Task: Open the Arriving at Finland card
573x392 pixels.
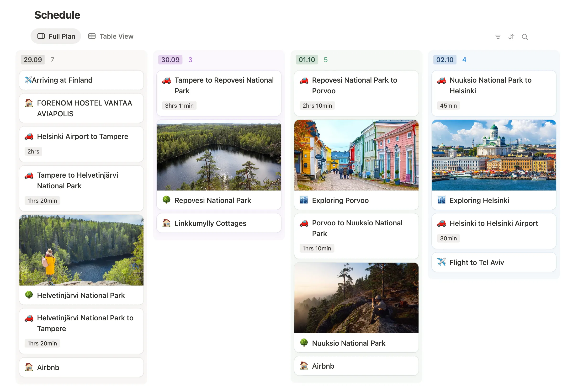Action: click(81, 80)
